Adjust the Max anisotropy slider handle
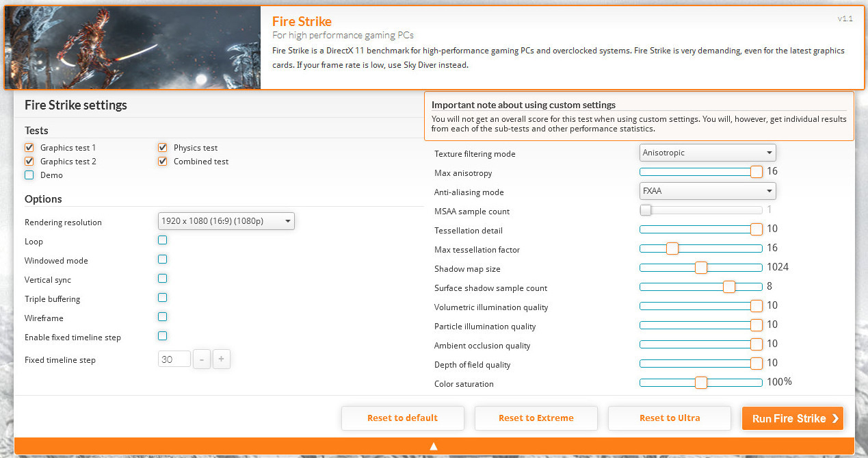This screenshot has width=868, height=458. pos(757,172)
